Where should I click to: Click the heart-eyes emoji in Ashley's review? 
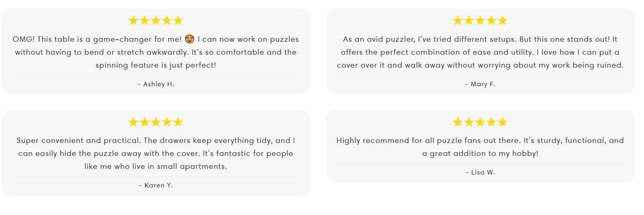[189, 39]
